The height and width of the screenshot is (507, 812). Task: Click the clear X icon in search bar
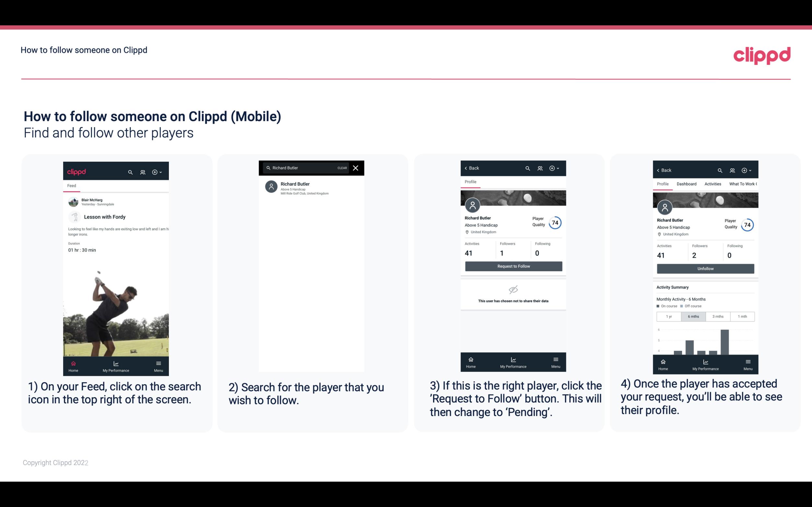point(356,168)
